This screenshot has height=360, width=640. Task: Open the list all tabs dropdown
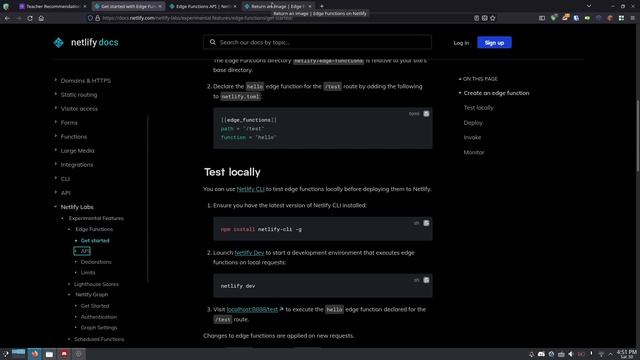589,6
